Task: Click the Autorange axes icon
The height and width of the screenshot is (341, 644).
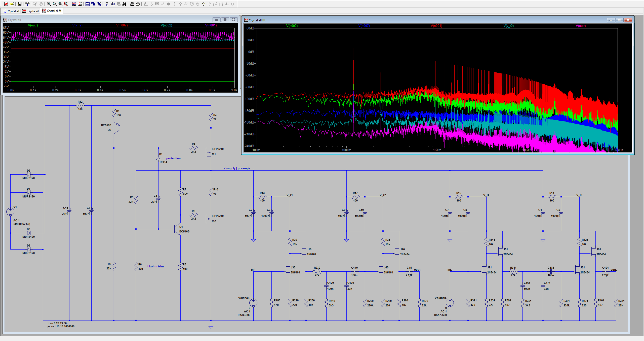Action: click(80, 4)
